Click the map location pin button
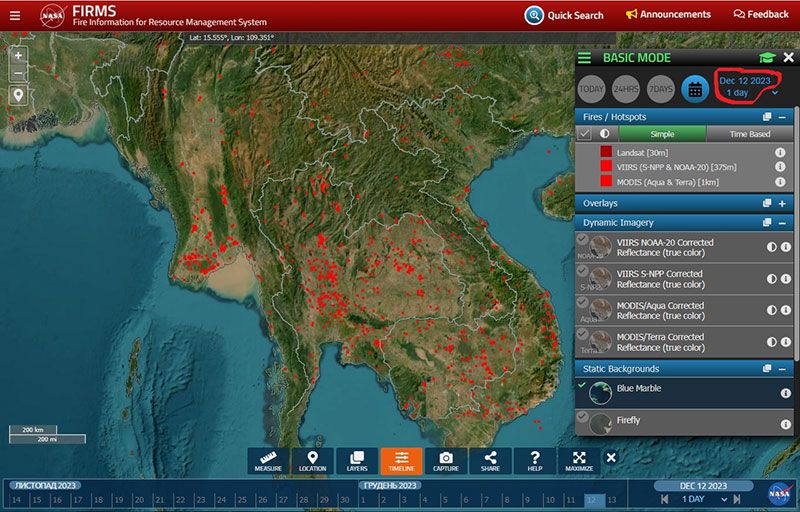 [18, 95]
